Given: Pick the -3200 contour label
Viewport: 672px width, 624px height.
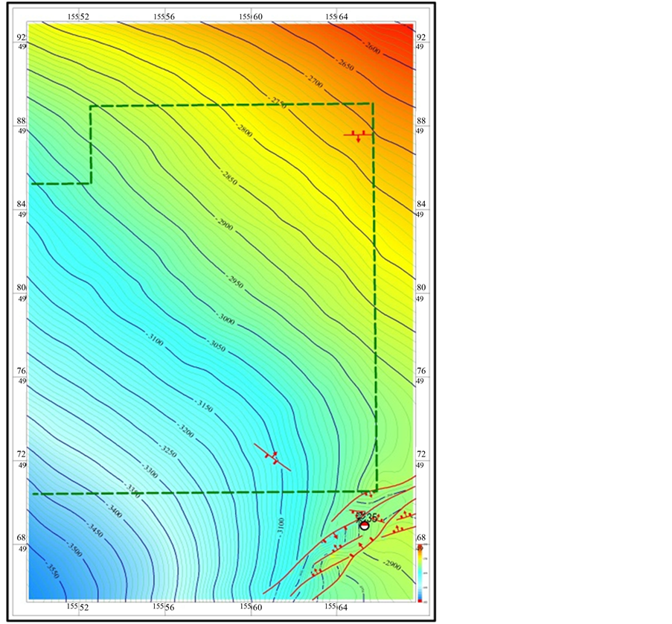Looking at the screenshot, I should 185,431.
